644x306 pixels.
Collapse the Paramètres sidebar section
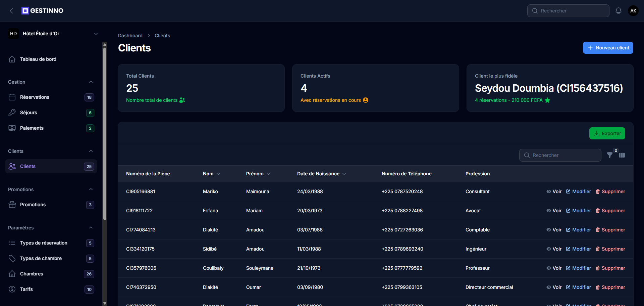coord(91,228)
